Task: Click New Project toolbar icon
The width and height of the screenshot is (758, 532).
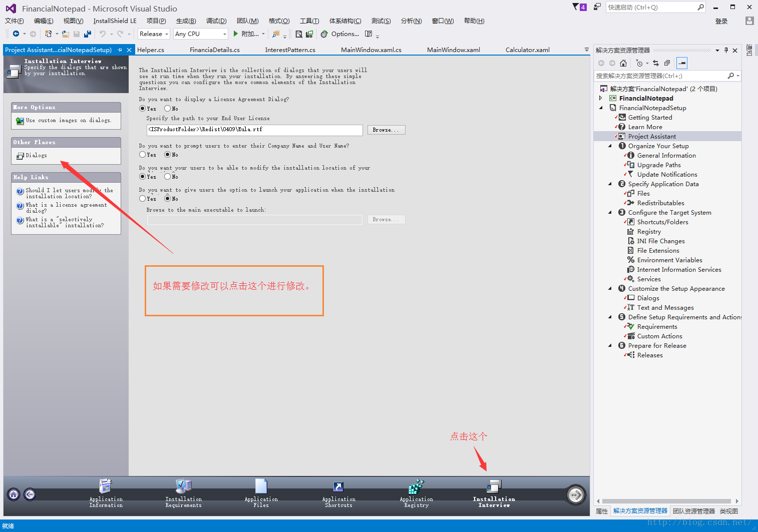Action: tap(48, 34)
